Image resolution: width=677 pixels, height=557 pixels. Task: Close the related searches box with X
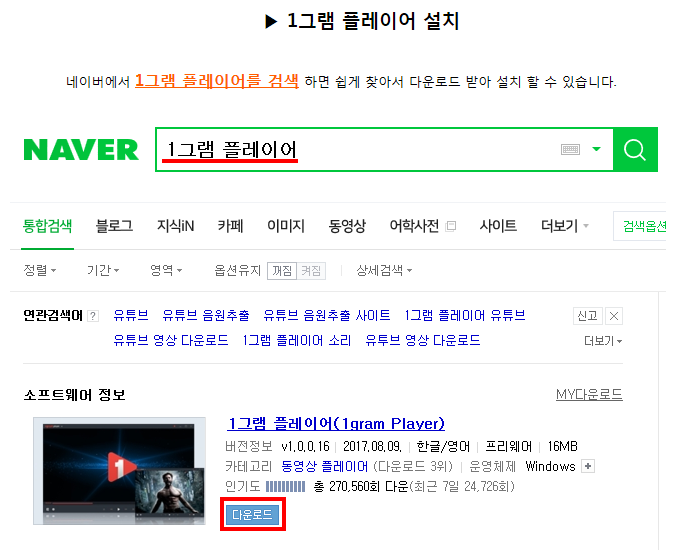click(614, 316)
